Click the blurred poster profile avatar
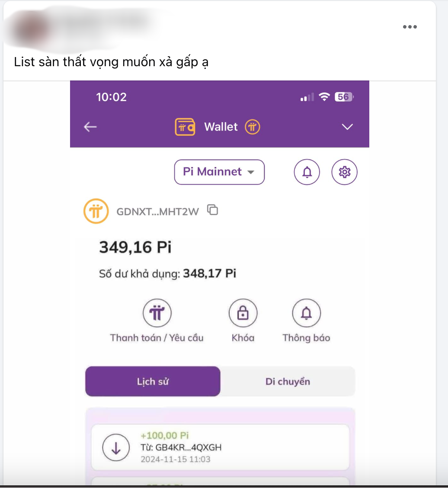This screenshot has height=488, width=448. [x=29, y=28]
